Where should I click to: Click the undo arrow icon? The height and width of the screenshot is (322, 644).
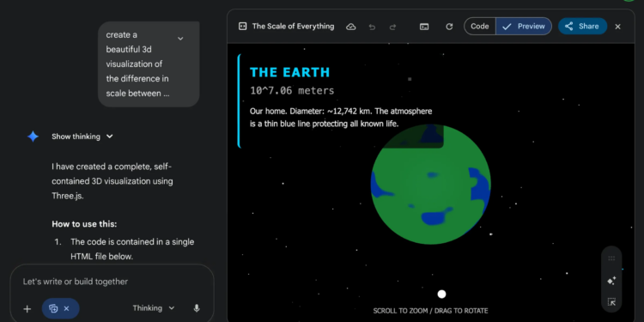pyautogui.click(x=372, y=27)
